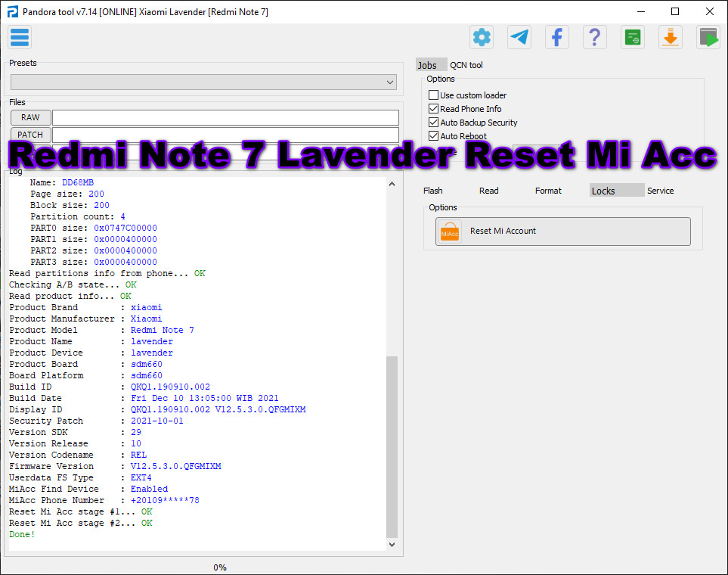Toggle the Read Phone Info checkbox
This screenshot has height=575, width=728.
[x=433, y=109]
